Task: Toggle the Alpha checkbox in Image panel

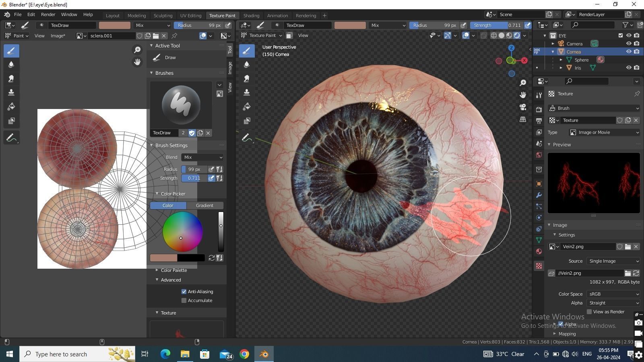Action: [x=561, y=324]
